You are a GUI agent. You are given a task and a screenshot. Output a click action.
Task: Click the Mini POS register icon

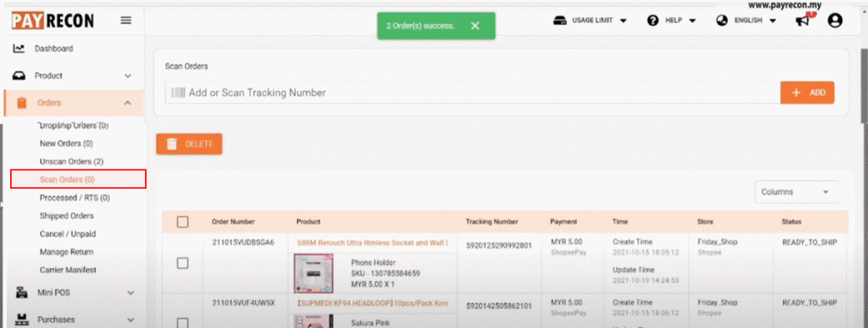point(21,292)
